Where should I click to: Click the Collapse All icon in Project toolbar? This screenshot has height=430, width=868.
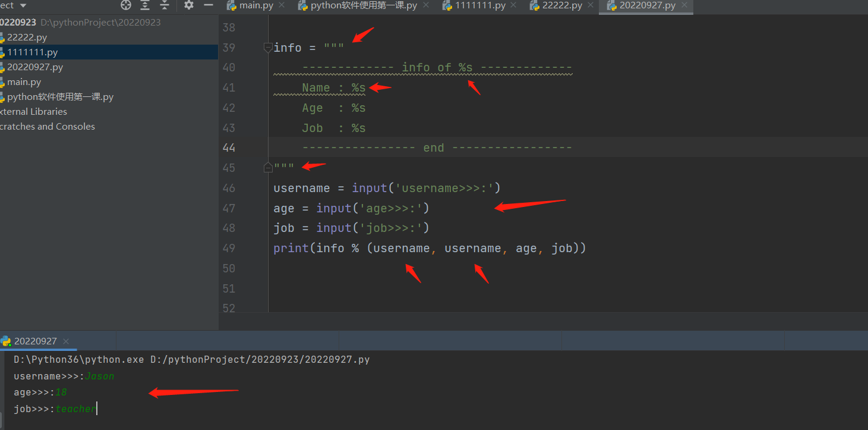[x=165, y=5]
